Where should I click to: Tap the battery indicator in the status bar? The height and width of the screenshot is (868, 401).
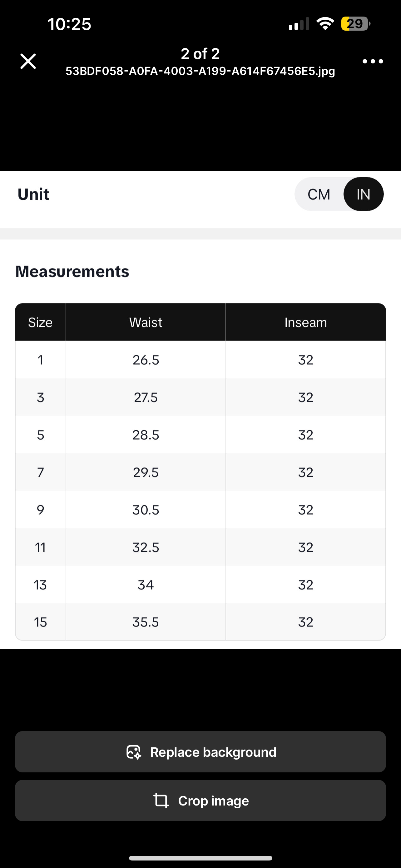point(355,24)
